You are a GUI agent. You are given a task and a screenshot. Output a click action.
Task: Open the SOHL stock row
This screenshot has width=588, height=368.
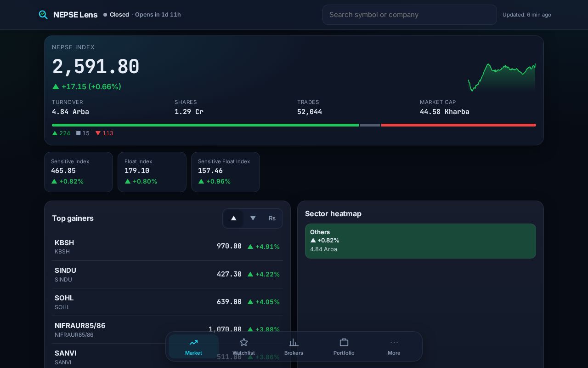point(167,302)
